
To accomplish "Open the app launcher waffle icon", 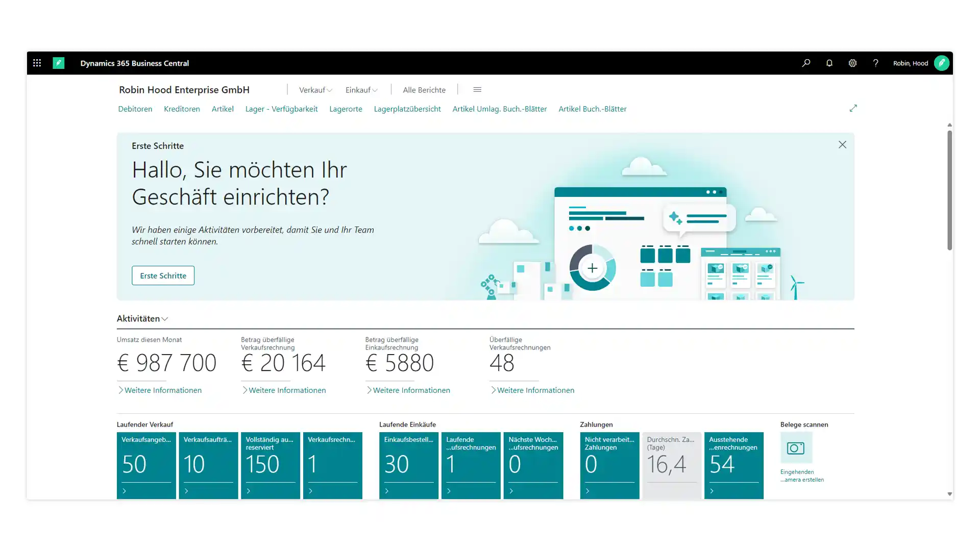I will pyautogui.click(x=37, y=63).
